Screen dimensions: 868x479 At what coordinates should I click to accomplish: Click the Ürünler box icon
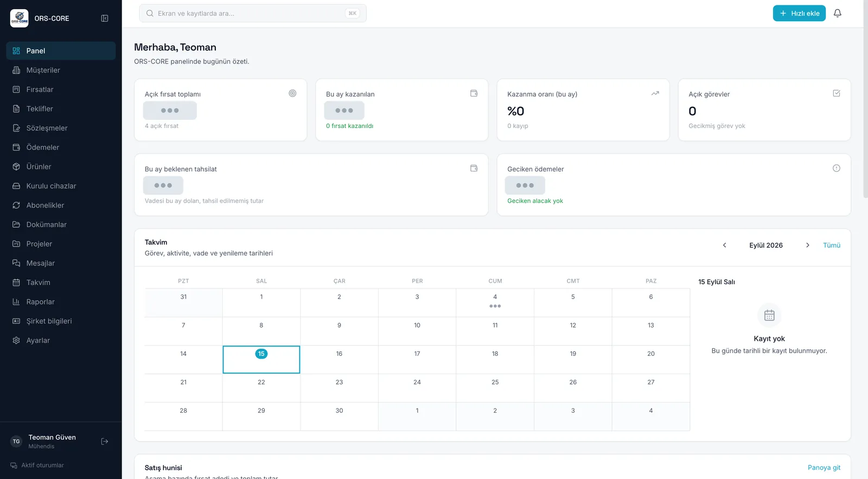point(16,167)
